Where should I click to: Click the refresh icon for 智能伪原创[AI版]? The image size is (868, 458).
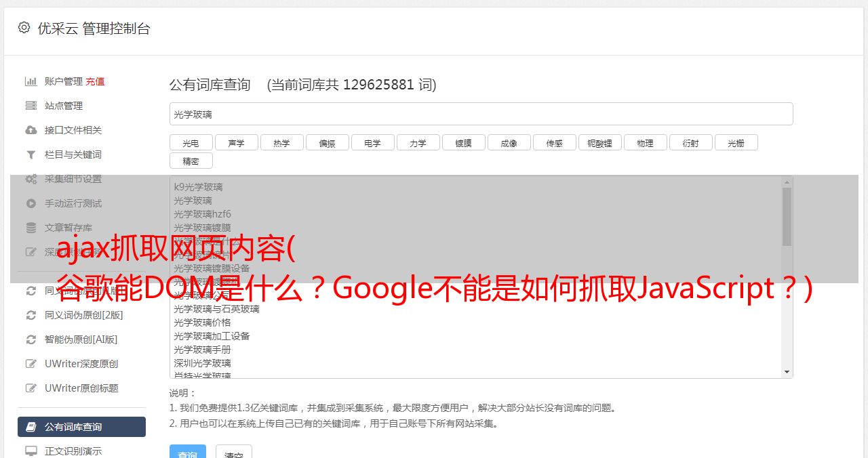click(x=31, y=339)
